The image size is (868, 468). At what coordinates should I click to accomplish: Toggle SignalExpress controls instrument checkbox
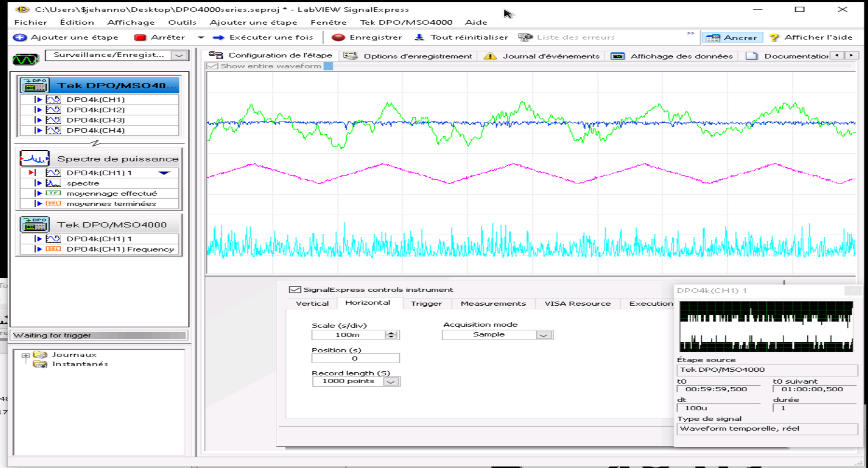pos(294,290)
